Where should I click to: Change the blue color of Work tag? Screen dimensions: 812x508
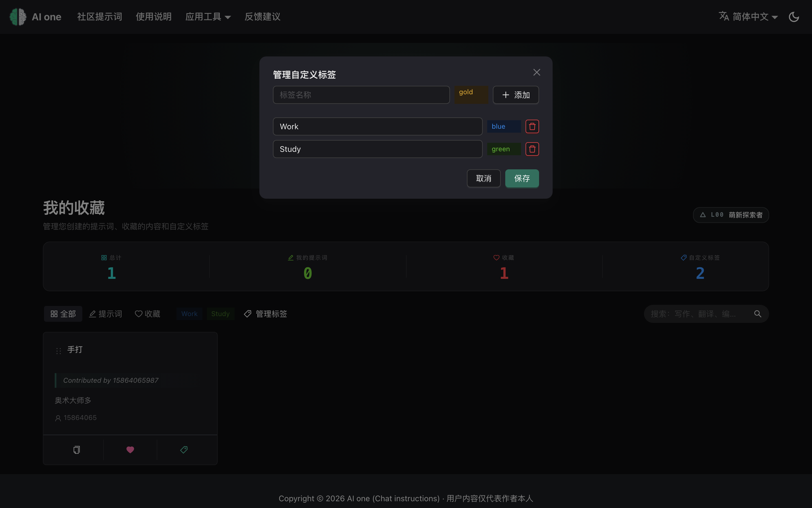504,126
